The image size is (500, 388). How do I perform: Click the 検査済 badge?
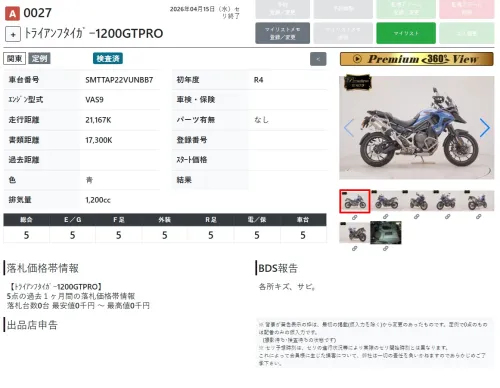click(108, 59)
